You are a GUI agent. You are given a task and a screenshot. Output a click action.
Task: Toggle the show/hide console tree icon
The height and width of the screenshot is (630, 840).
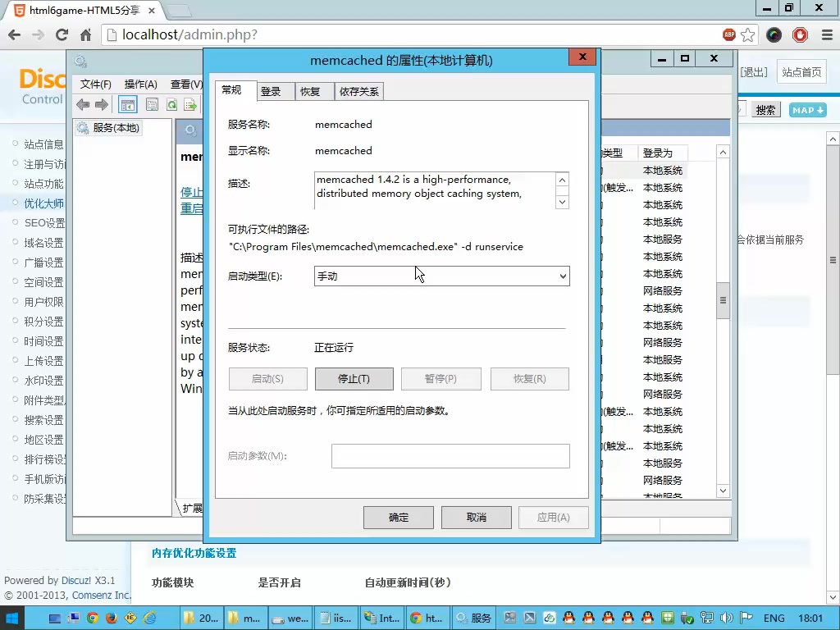click(x=127, y=104)
